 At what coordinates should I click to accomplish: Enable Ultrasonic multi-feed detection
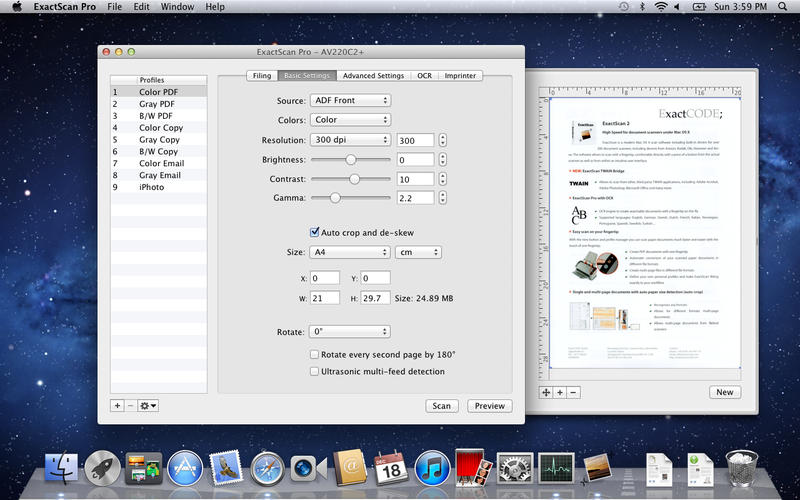point(315,372)
